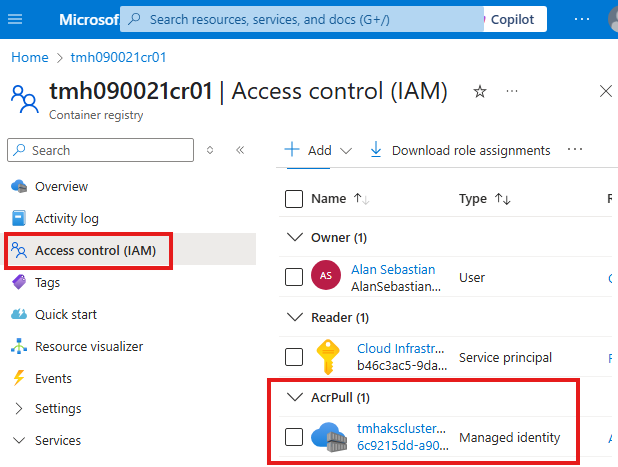
Task: Close the Access control blade
Action: coord(605,91)
